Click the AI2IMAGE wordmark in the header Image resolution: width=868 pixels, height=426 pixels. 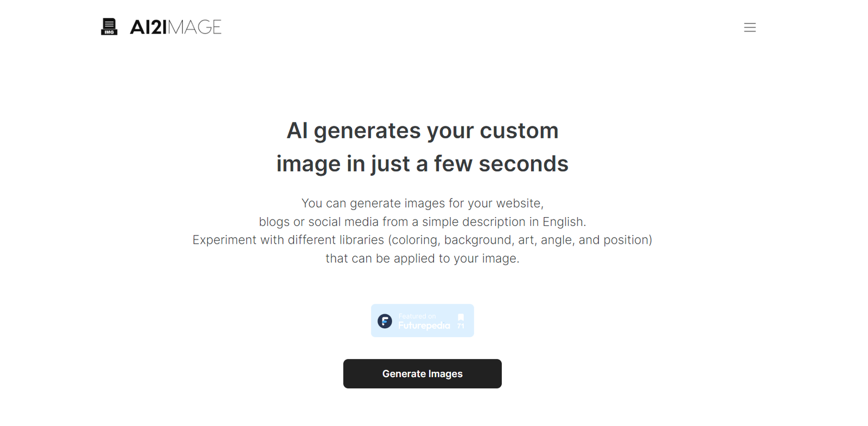click(175, 26)
